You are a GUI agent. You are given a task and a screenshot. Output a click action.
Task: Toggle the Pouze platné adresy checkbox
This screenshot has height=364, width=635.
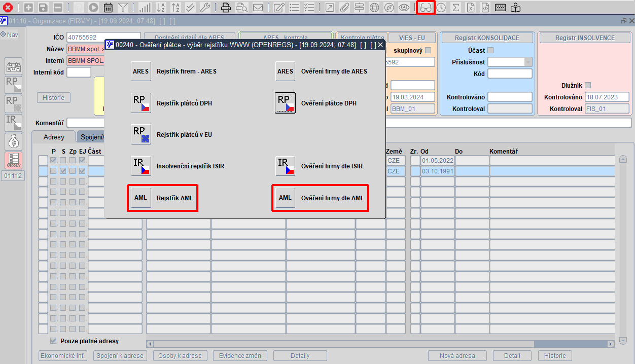coord(53,341)
